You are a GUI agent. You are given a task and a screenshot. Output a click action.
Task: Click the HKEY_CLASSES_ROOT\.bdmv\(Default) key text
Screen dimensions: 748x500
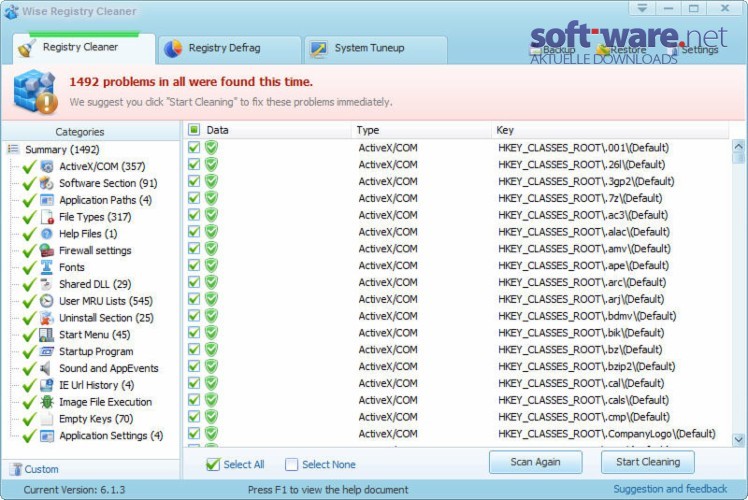[x=587, y=316]
